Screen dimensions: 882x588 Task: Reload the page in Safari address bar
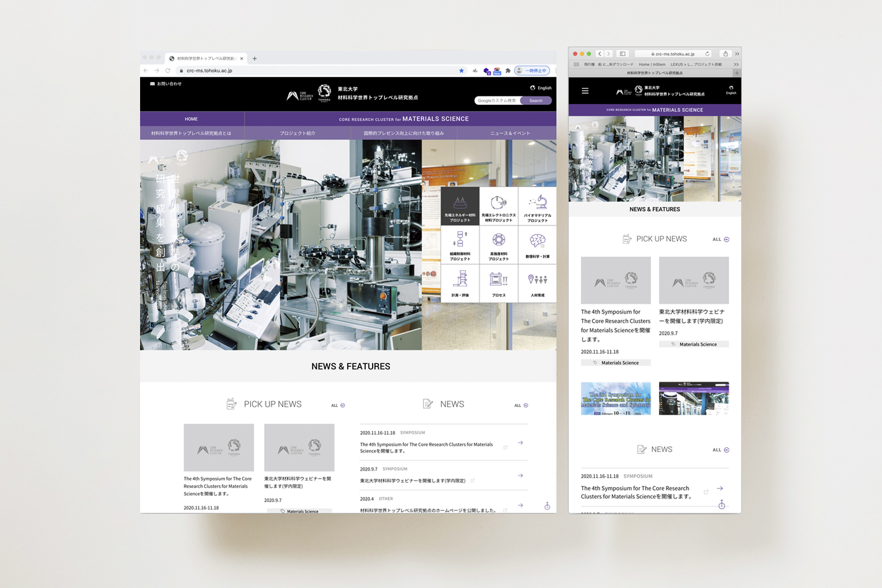(x=707, y=54)
